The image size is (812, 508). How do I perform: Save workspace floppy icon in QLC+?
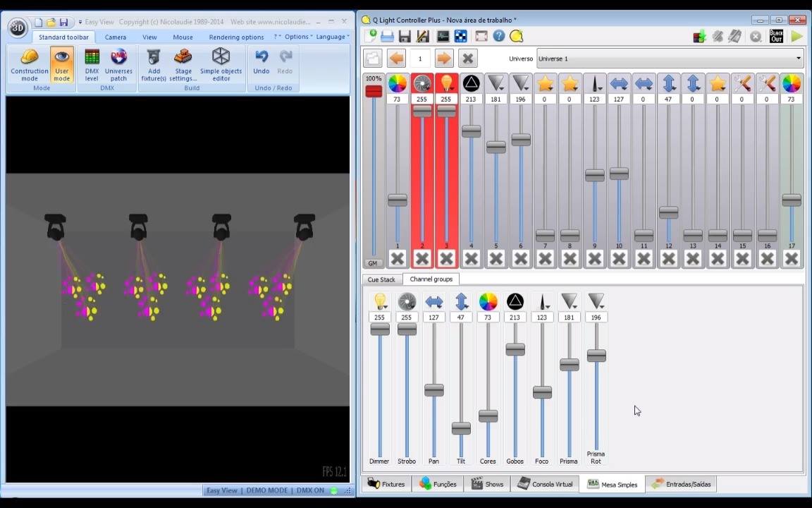405,36
